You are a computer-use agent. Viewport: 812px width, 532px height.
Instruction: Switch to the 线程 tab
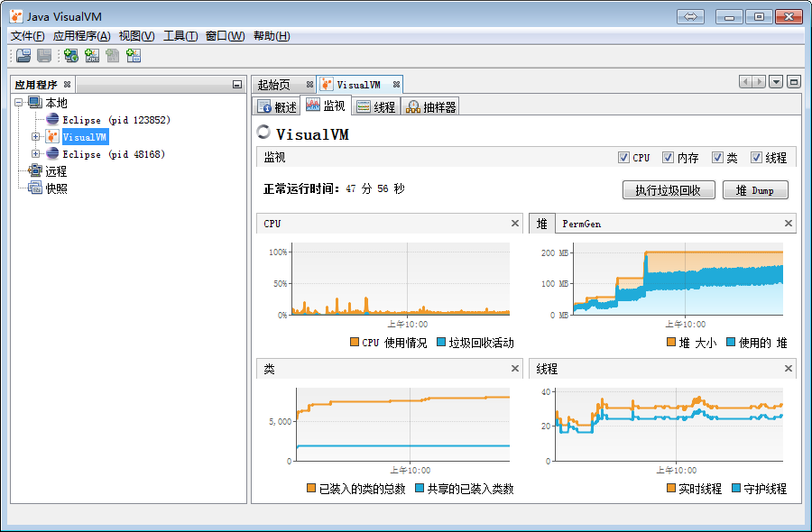tap(376, 106)
